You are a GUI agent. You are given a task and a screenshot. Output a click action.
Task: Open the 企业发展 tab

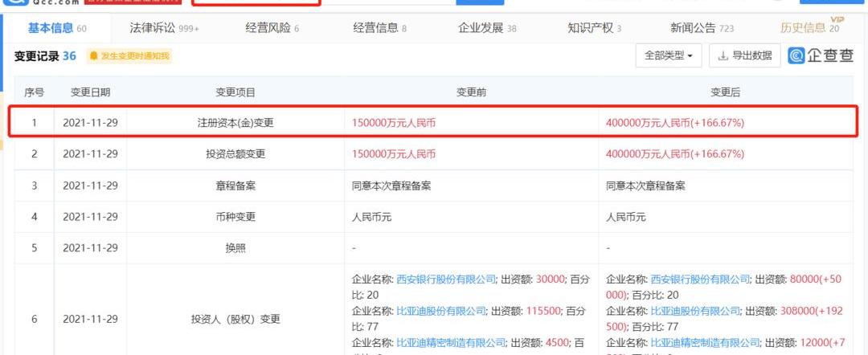[x=487, y=28]
